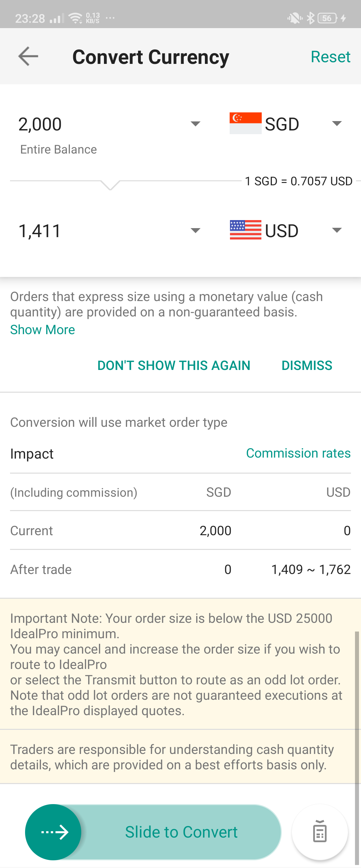This screenshot has height=868, width=361.
Task: Dismiss the cash quantity notice
Action: [x=307, y=365]
